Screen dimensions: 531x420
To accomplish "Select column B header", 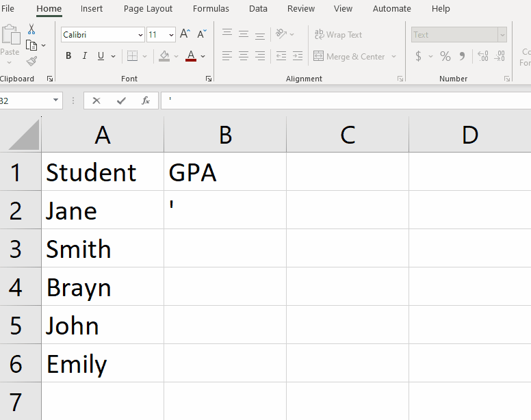I will pyautogui.click(x=225, y=135).
